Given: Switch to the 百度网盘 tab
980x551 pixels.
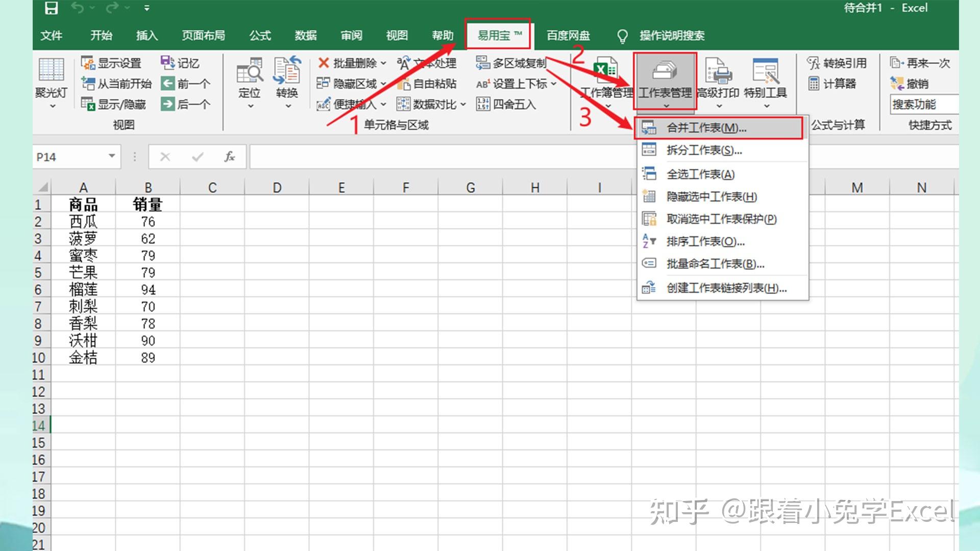Looking at the screenshot, I should point(568,35).
